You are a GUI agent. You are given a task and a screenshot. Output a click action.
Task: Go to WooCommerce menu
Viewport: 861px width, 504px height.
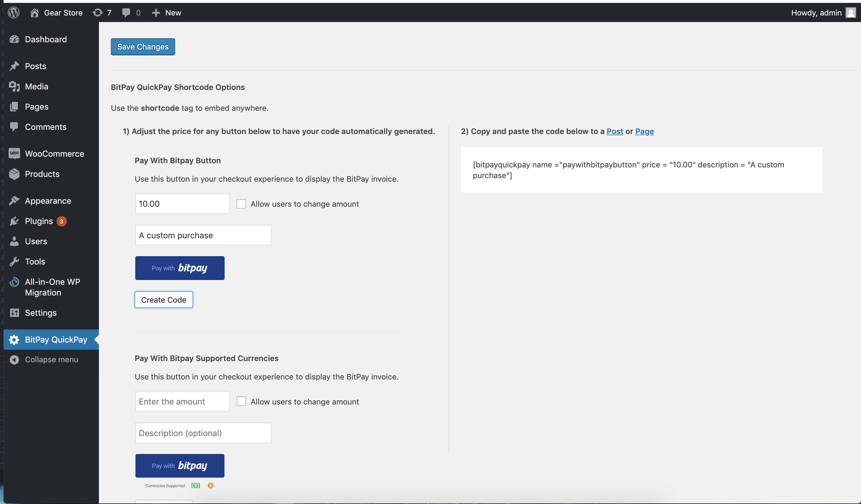coord(54,153)
